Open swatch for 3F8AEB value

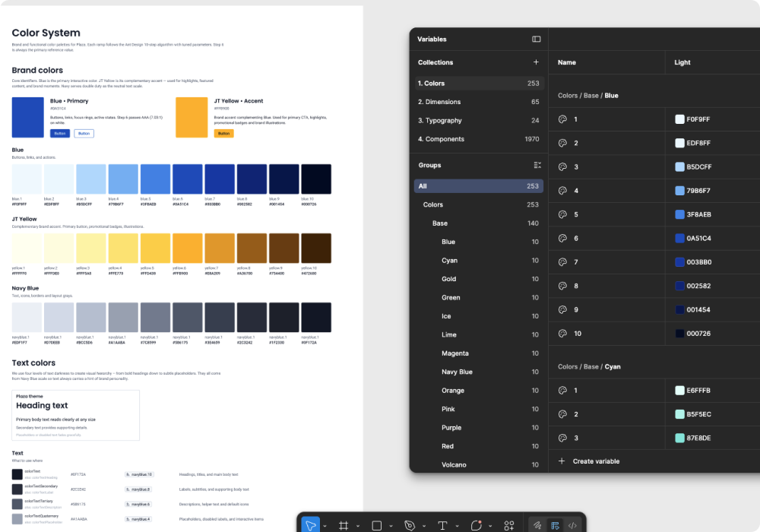tap(679, 214)
